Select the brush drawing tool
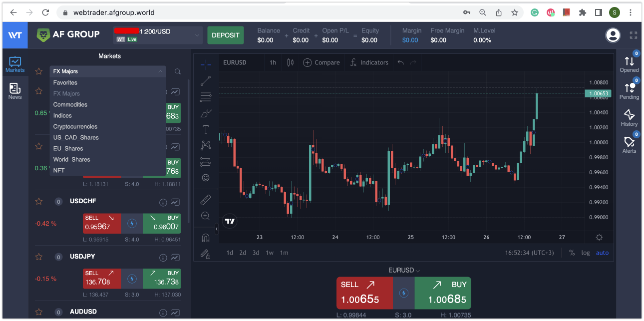Image resolution: width=644 pixels, height=321 pixels. (206, 113)
